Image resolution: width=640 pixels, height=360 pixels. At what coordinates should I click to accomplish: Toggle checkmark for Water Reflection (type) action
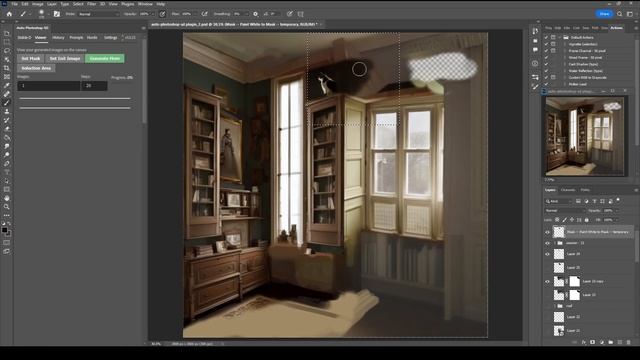(x=546, y=71)
